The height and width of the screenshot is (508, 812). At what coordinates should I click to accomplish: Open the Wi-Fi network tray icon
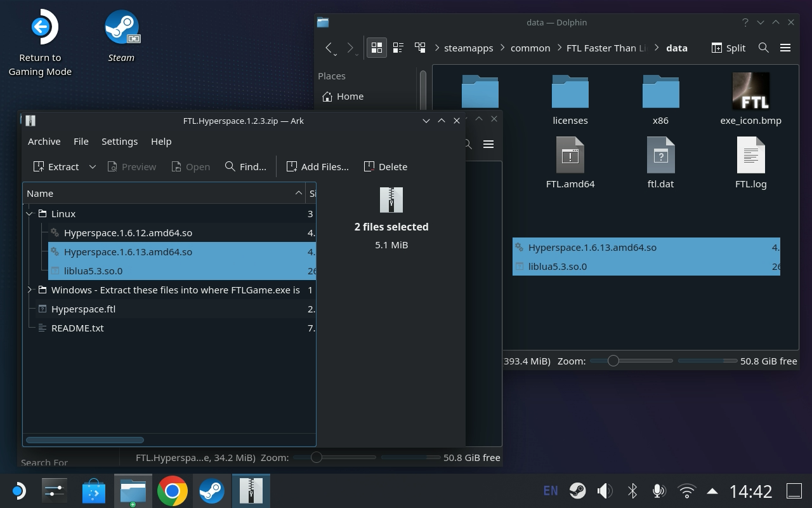coord(686,491)
